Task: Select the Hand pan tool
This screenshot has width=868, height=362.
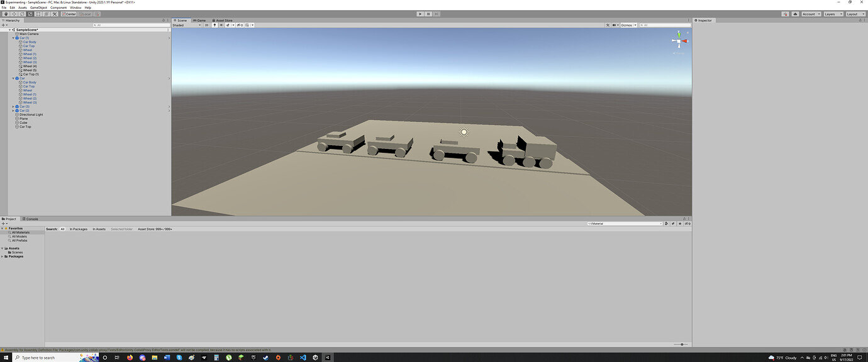Action: [6, 14]
